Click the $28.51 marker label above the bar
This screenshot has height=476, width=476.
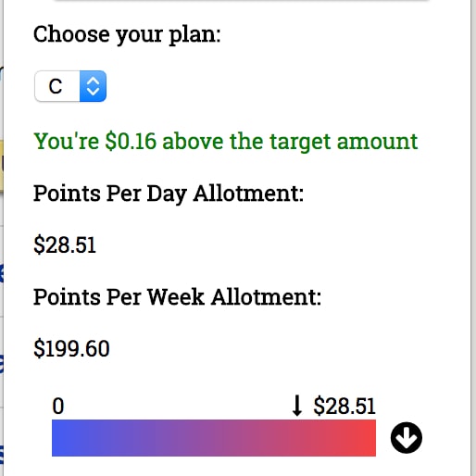click(344, 406)
